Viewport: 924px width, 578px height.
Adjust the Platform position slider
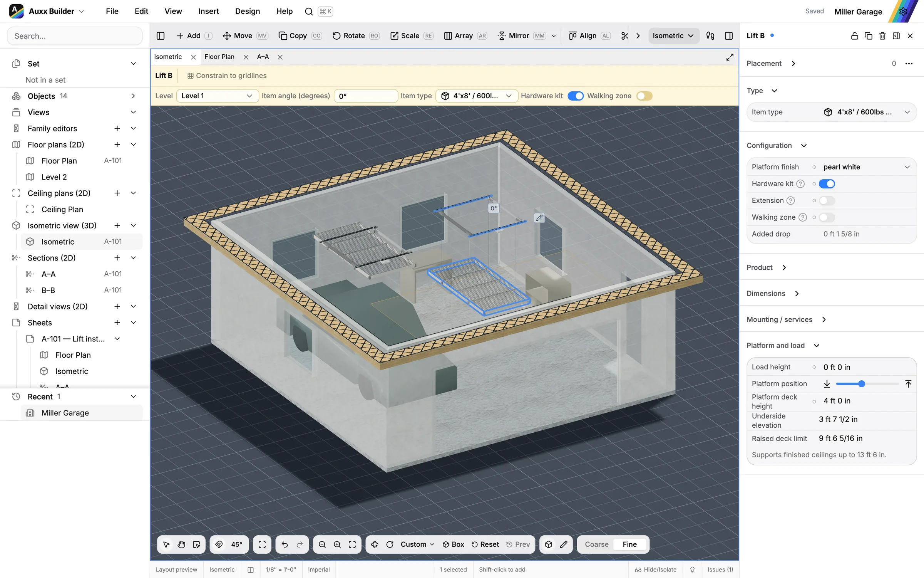[867, 384]
